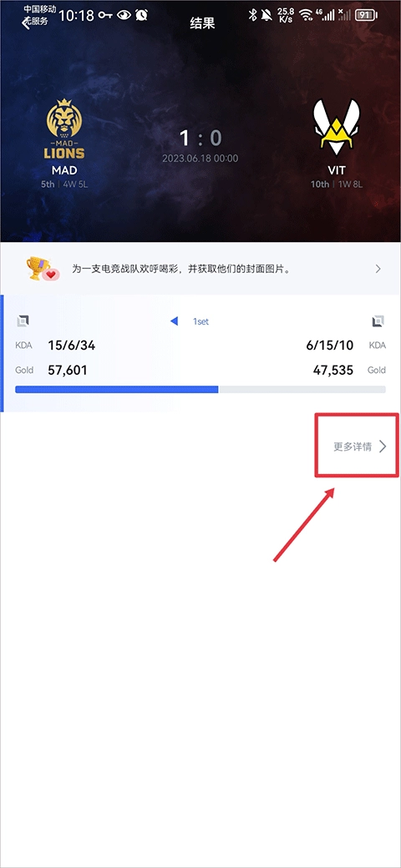
Task: Select the VIT team name label
Action: (x=336, y=170)
